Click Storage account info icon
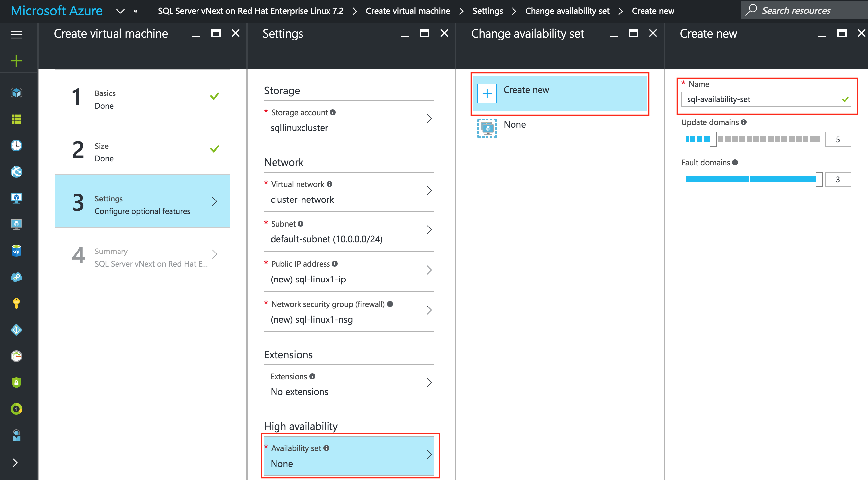868x480 pixels. coord(332,112)
